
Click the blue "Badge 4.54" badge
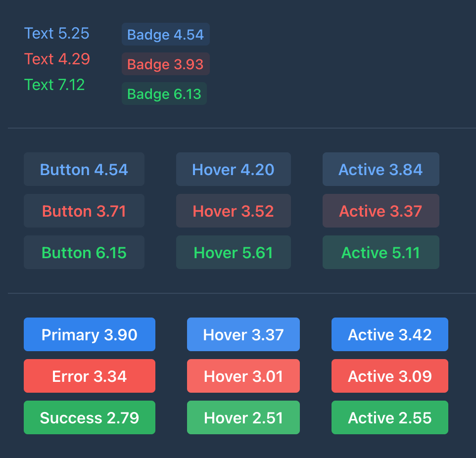tap(165, 35)
